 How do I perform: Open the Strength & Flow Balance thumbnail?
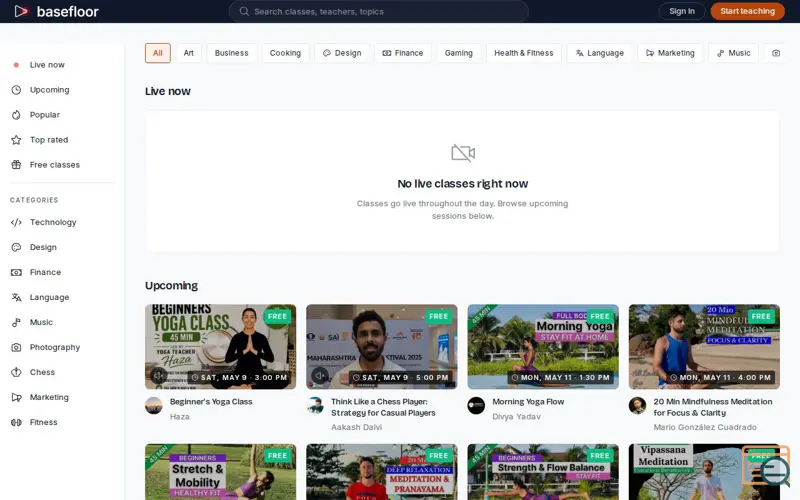(543, 472)
